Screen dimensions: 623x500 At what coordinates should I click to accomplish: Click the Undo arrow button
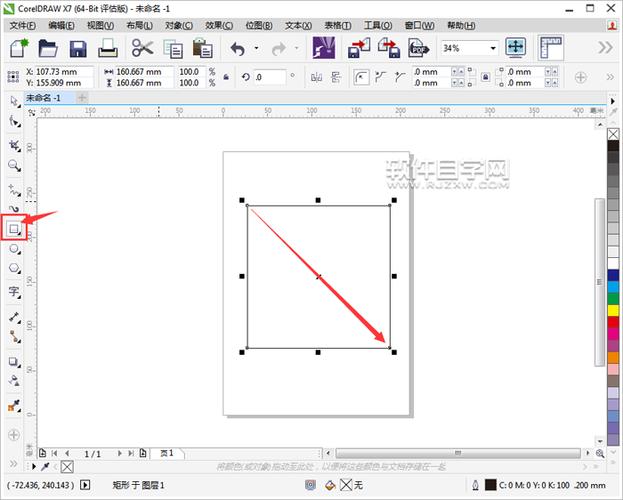click(238, 49)
